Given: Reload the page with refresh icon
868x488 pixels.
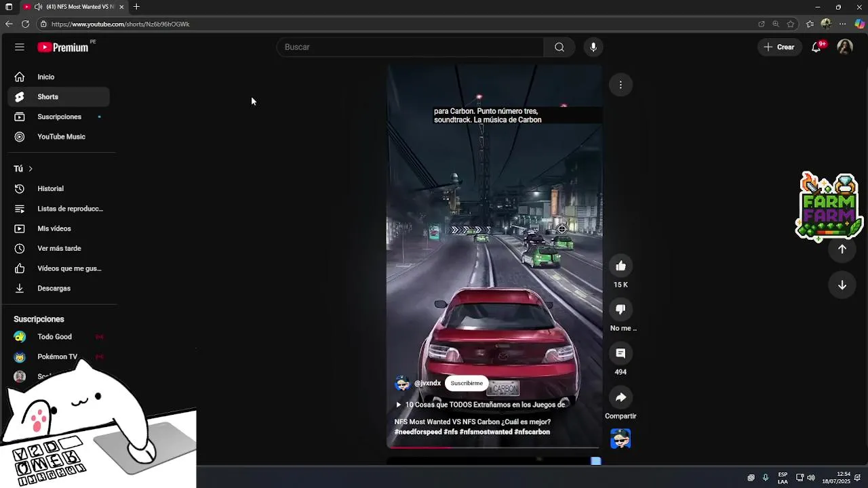Looking at the screenshot, I should [25, 24].
